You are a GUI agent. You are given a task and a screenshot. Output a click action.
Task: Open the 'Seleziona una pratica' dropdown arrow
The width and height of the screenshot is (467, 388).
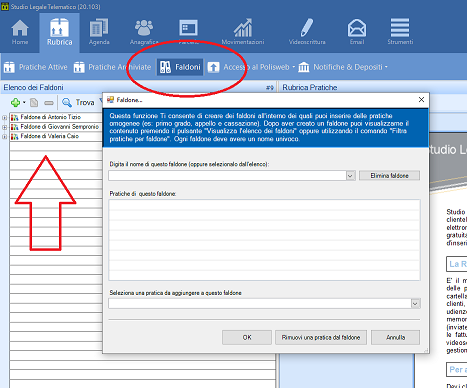pyautogui.click(x=415, y=304)
